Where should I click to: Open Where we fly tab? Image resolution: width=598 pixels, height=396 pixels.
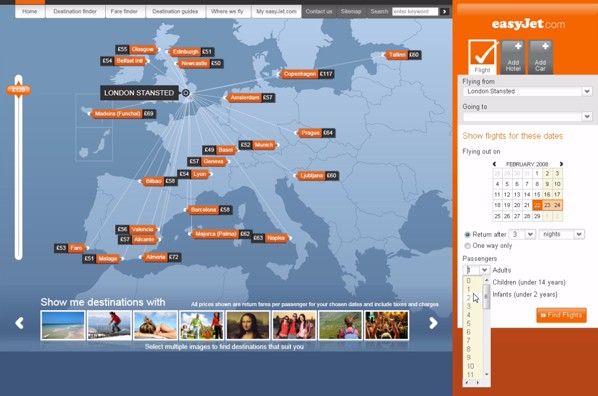(227, 11)
